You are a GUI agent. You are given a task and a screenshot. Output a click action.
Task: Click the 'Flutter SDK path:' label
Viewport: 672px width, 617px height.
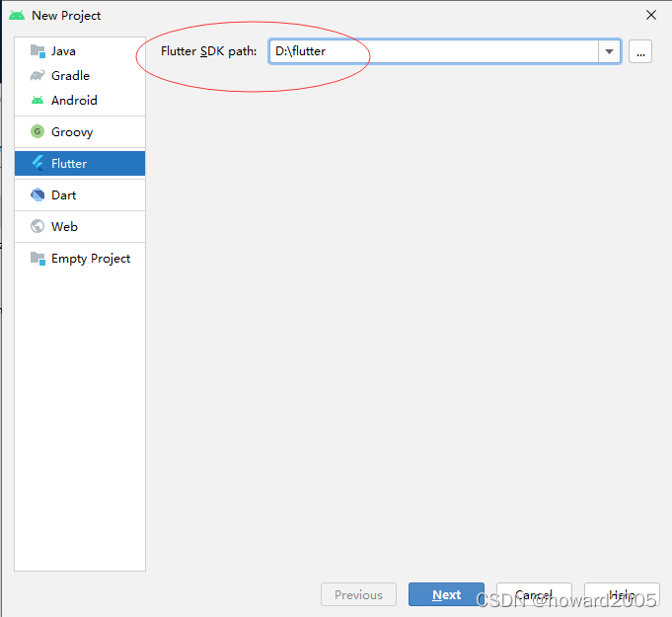(209, 51)
